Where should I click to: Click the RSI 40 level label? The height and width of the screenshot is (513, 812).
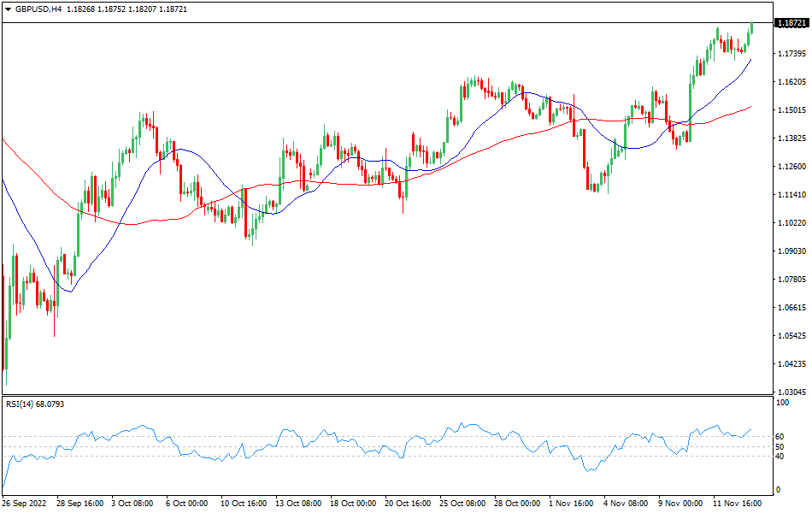coord(780,456)
